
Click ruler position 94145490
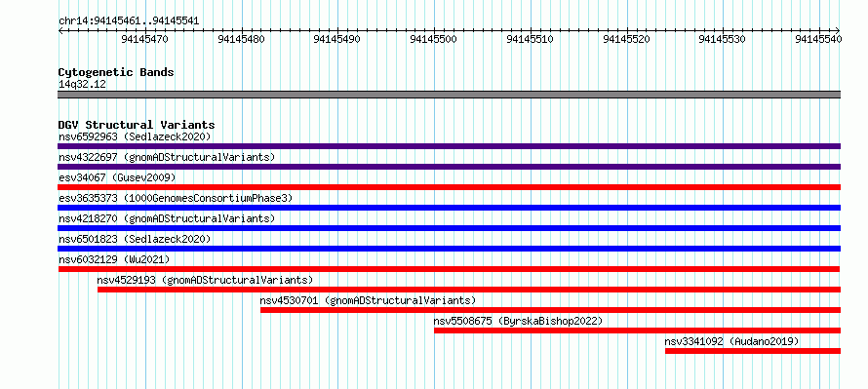pyautogui.click(x=337, y=39)
